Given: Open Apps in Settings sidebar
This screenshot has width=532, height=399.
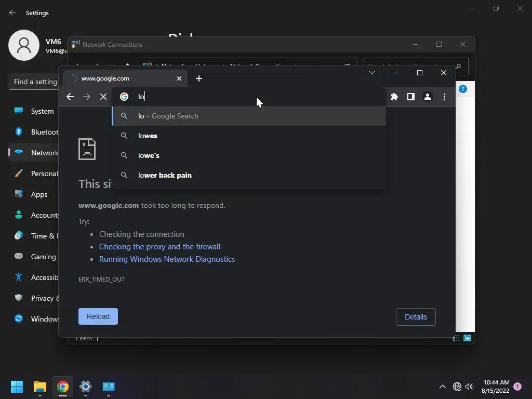Looking at the screenshot, I should coord(34,194).
